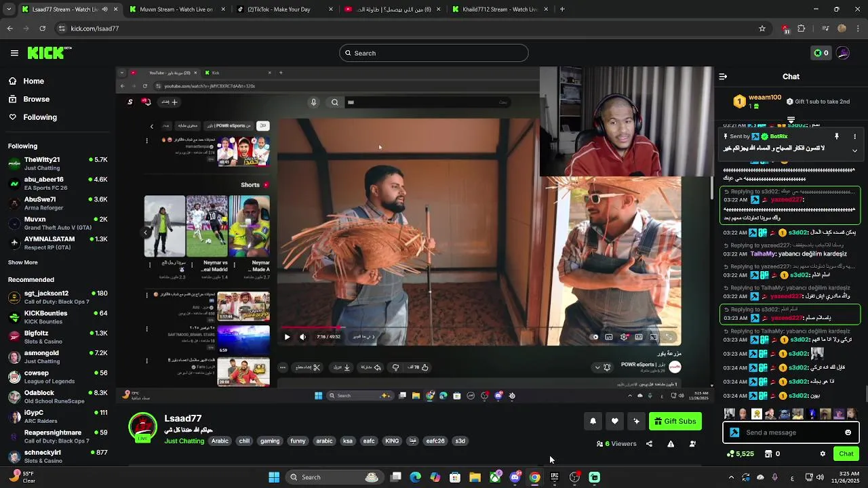Viewport: 868px width, 488px height.
Task: Go to Kick home via KICK logo
Action: [x=50, y=53]
